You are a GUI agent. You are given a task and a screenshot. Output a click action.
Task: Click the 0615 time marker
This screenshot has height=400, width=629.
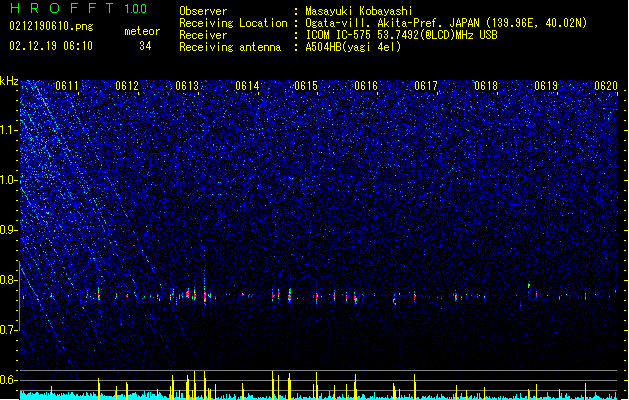(306, 86)
